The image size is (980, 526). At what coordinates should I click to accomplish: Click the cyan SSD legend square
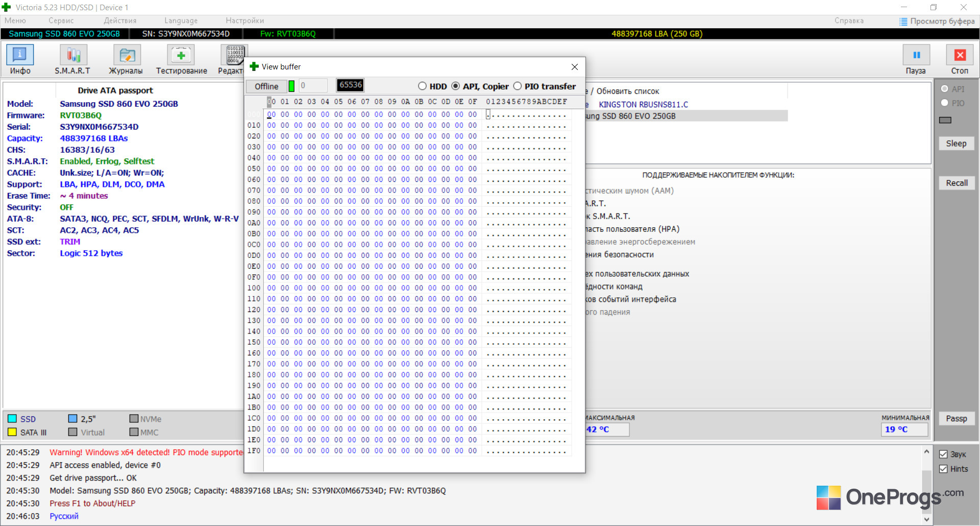pos(12,419)
